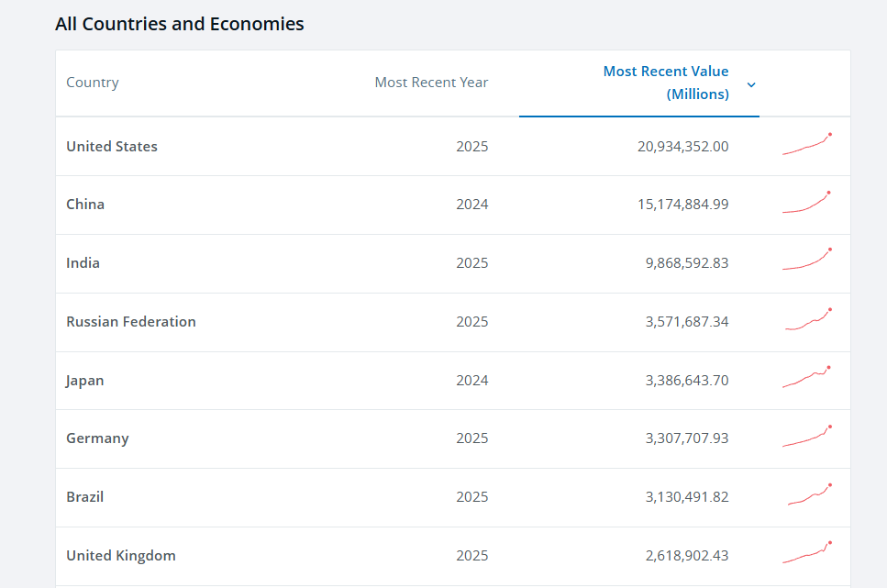
Task: Open Russian Federation country link
Action: click(x=131, y=322)
